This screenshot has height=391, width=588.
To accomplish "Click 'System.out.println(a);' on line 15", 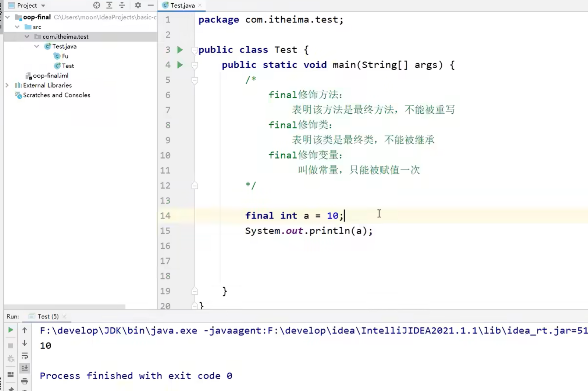I will (x=309, y=231).
